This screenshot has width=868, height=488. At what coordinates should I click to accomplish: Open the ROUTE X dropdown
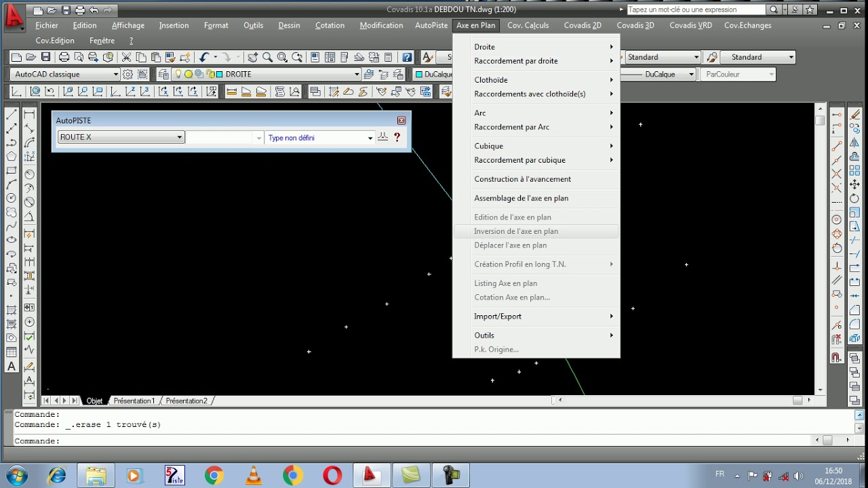(x=121, y=138)
